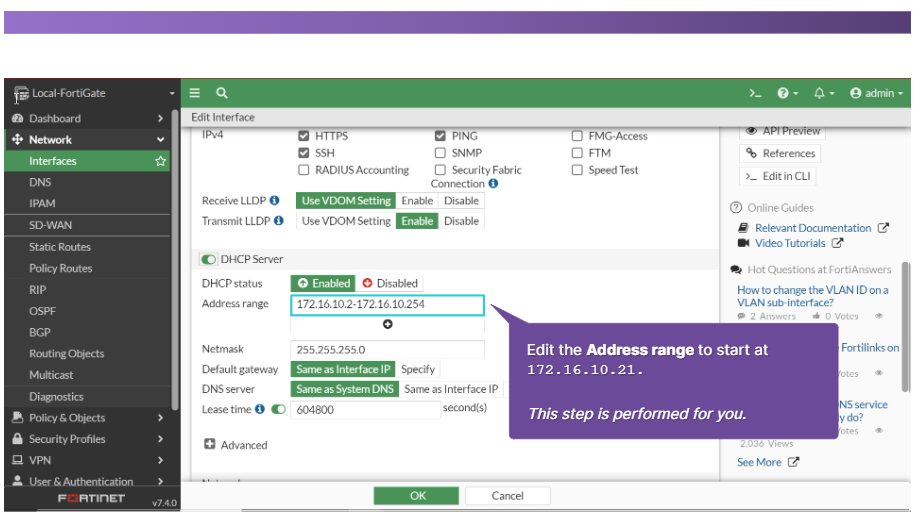Enable the SNMP checkbox
Viewport: 917px width, 524px height.
click(x=440, y=153)
